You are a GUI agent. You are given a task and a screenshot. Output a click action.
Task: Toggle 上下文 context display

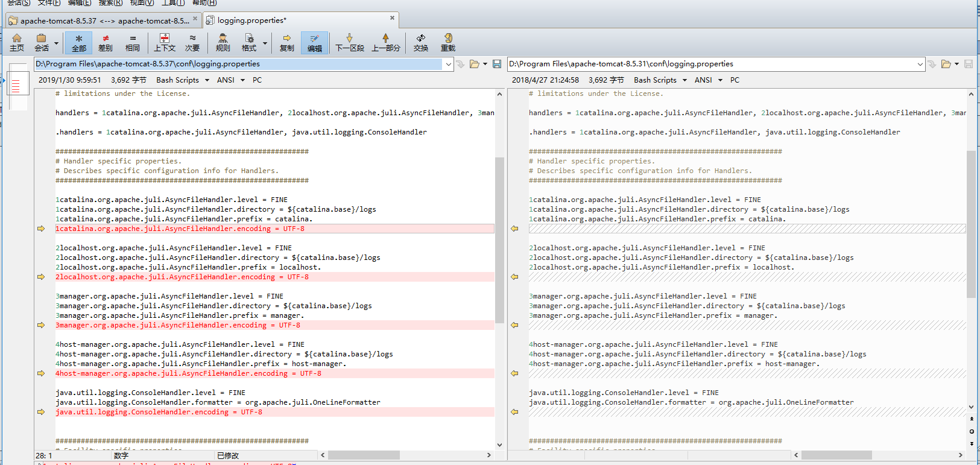pyautogui.click(x=165, y=43)
